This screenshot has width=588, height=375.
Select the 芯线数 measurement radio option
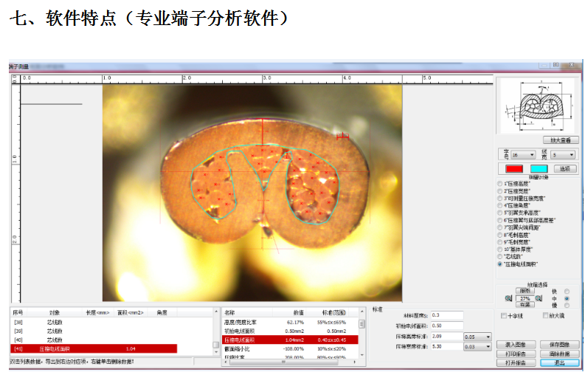click(x=500, y=256)
